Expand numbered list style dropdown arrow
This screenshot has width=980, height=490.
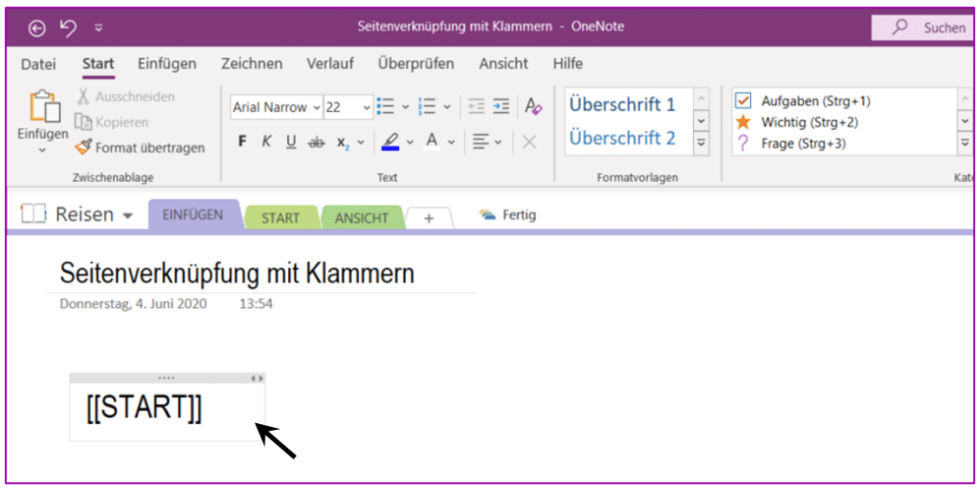(446, 107)
